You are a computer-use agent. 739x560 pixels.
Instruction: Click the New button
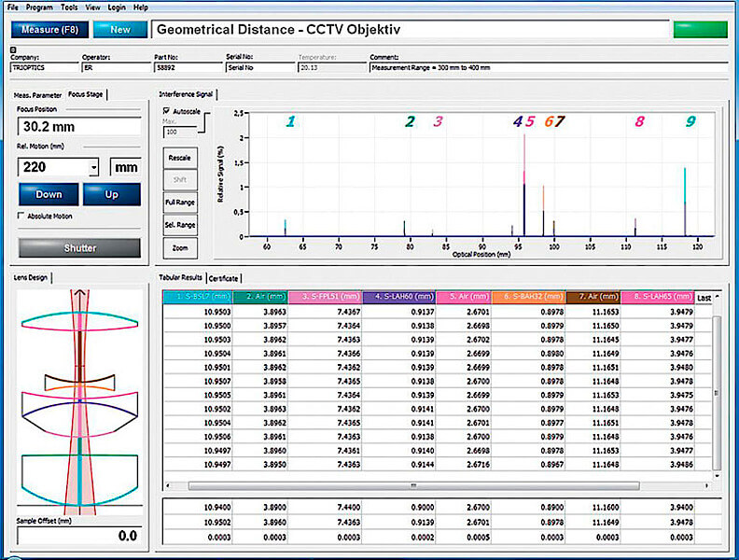[x=120, y=29]
